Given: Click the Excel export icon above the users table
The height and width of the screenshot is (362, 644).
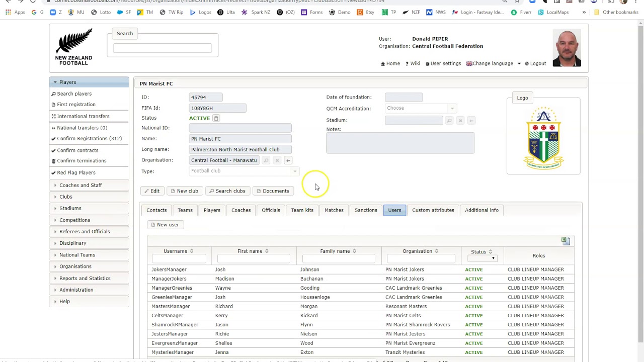Looking at the screenshot, I should click(x=566, y=241).
